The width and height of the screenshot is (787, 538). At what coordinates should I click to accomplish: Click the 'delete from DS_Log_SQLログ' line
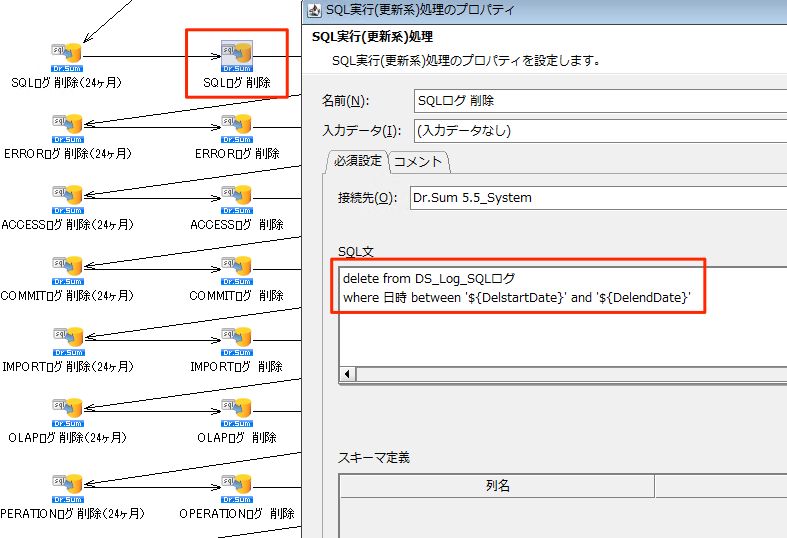click(x=429, y=279)
